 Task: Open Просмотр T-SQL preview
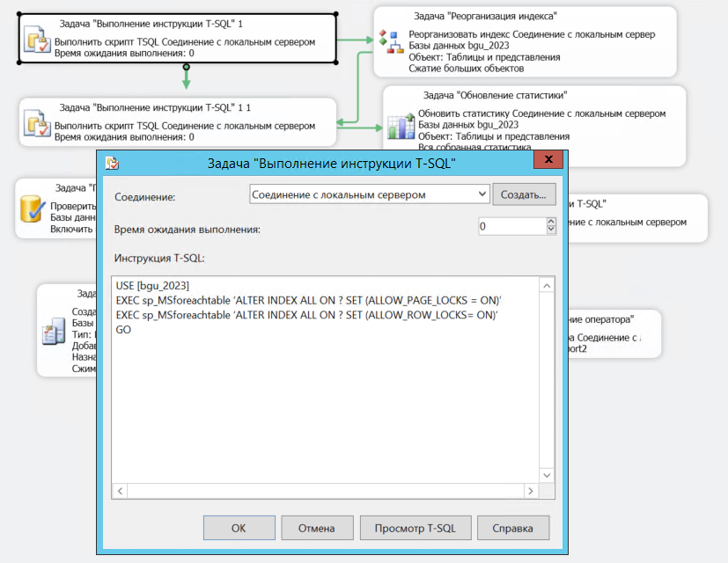415,529
